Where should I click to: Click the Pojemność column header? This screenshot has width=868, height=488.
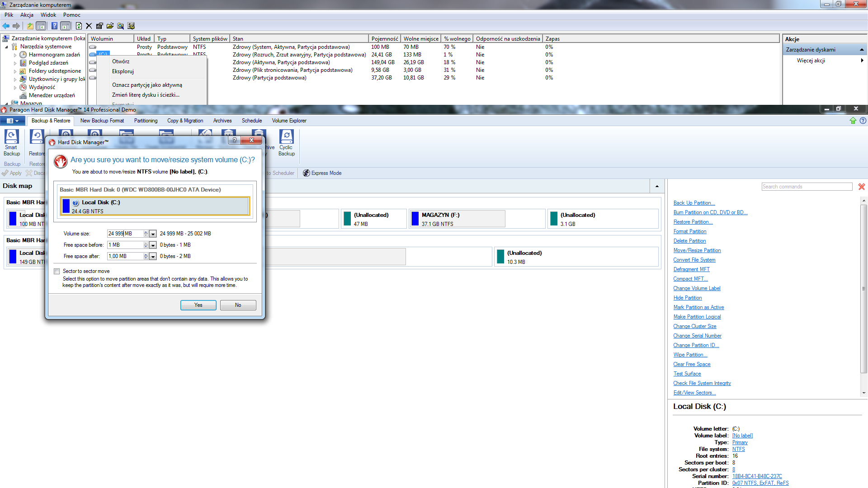pyautogui.click(x=385, y=39)
